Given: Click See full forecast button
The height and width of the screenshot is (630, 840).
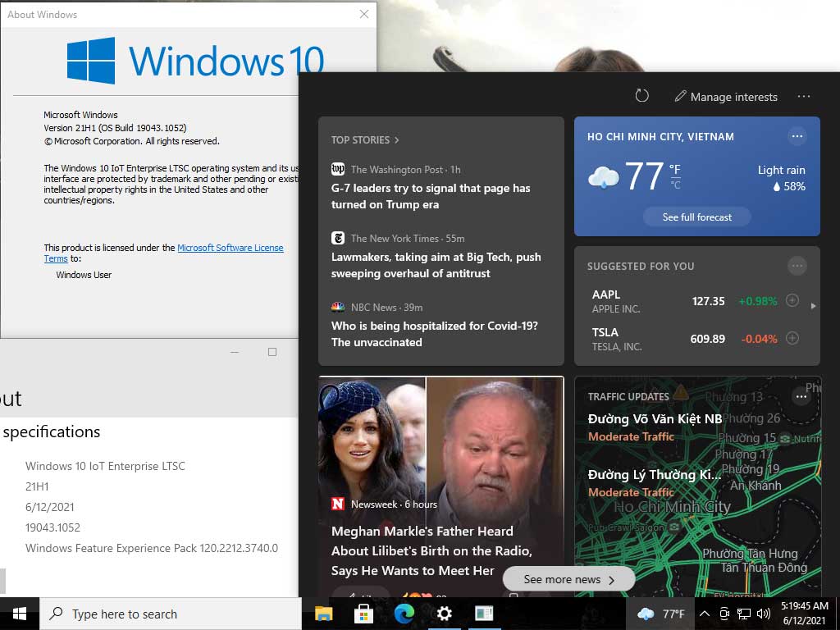Looking at the screenshot, I should pos(697,217).
